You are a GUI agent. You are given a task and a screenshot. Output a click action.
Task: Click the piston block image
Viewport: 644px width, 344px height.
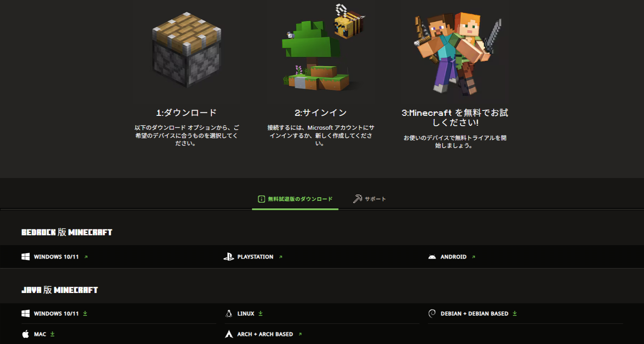tap(187, 50)
